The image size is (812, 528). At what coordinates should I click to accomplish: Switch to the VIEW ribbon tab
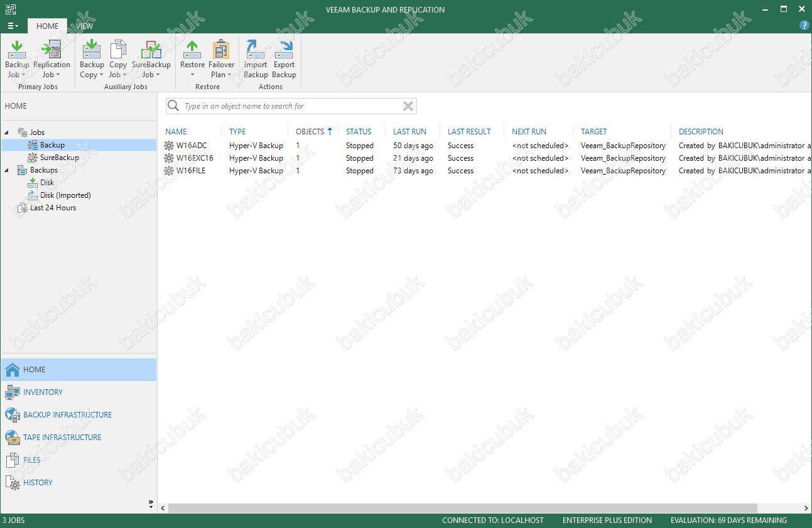[85, 26]
